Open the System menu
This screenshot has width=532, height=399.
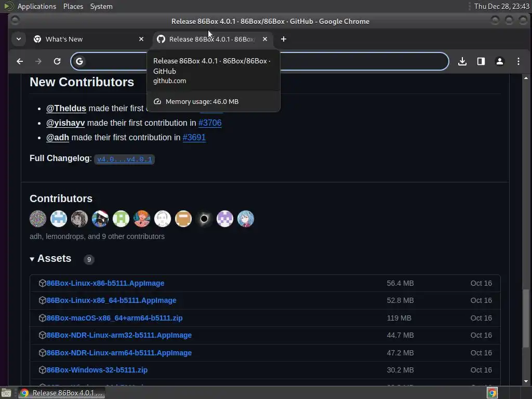click(101, 6)
